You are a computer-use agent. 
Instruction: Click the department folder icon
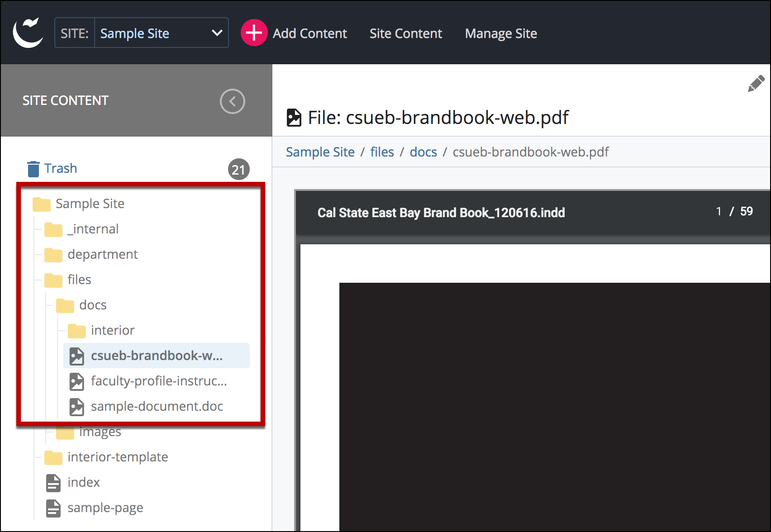(x=53, y=255)
